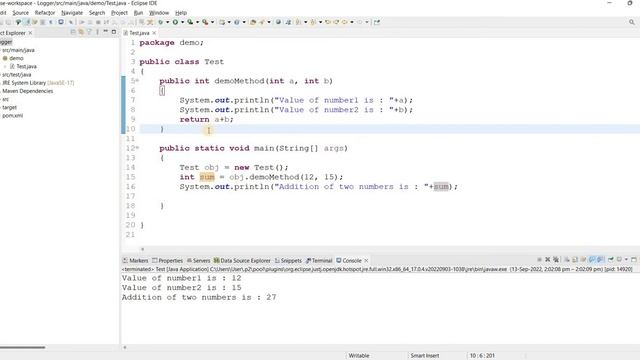This screenshot has height=360, width=640.
Task: Open the Refactor menu
Action: (x=45, y=13)
